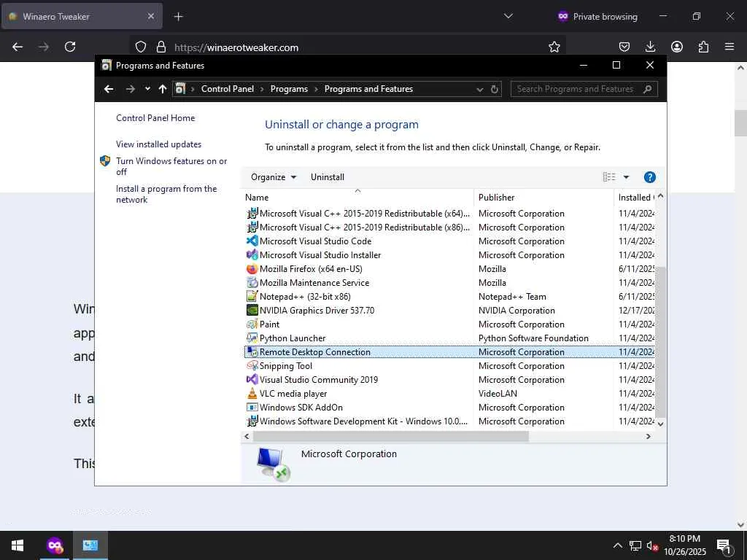Open recent locations dropdown arrow
This screenshot has height=560, width=747.
(x=147, y=88)
